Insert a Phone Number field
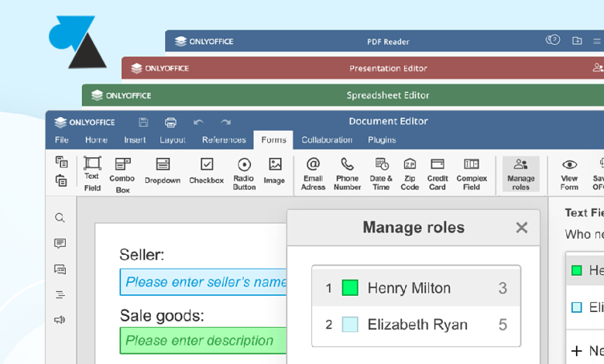 348,173
